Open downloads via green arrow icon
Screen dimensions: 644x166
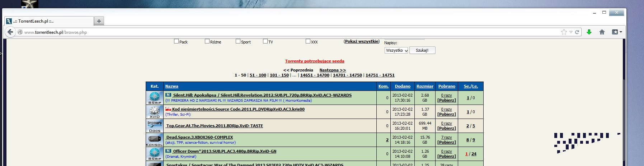pyautogui.click(x=589, y=32)
